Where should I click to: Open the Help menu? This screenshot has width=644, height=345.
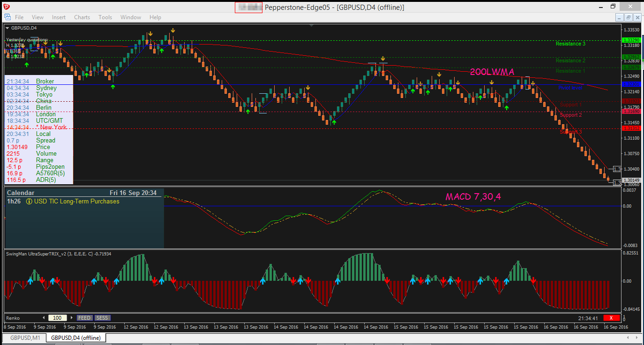[155, 17]
